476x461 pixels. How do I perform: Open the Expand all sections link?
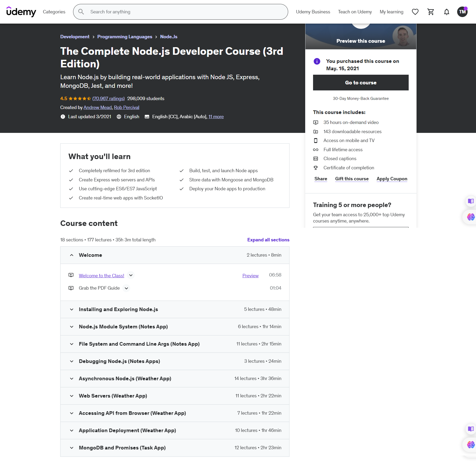coord(268,240)
